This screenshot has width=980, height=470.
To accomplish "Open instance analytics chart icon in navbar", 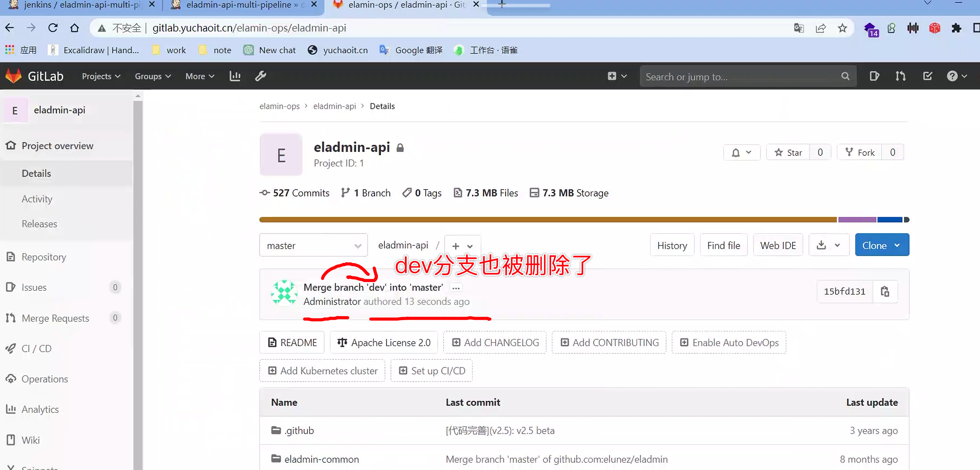I will point(235,76).
